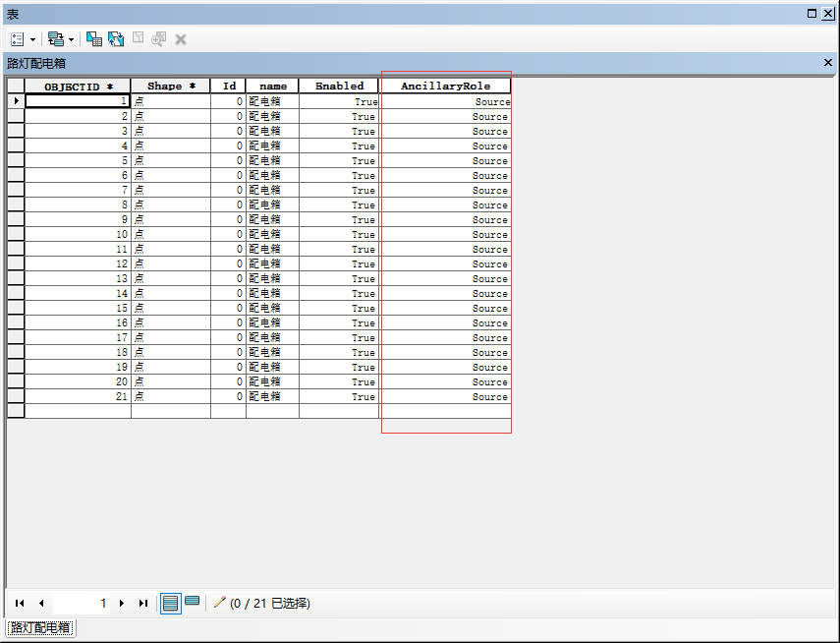Image resolution: width=840 pixels, height=643 pixels.
Task: Open the Related Tables icon
Action: [56, 39]
